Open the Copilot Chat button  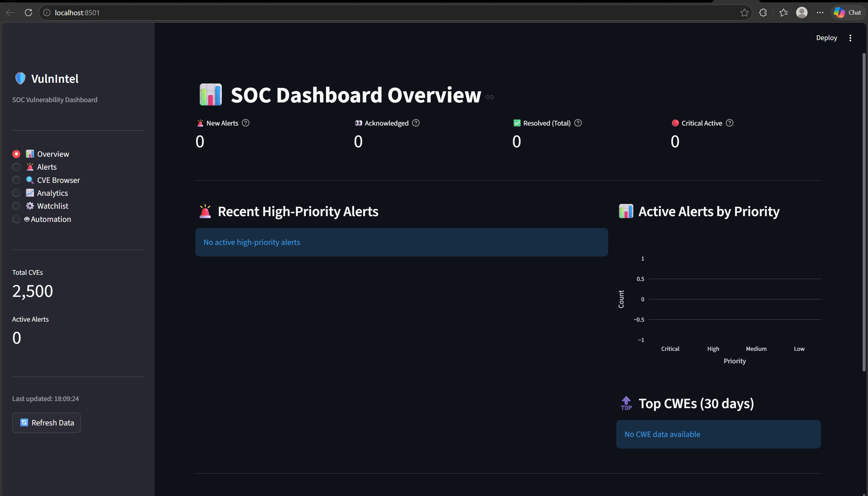(x=848, y=13)
